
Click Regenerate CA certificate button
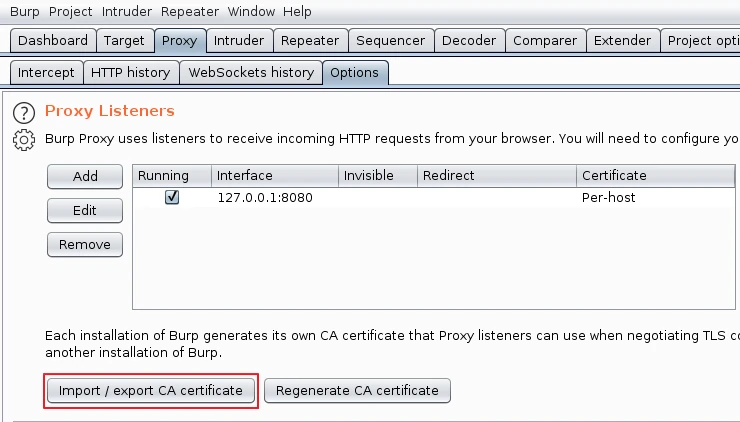click(357, 391)
